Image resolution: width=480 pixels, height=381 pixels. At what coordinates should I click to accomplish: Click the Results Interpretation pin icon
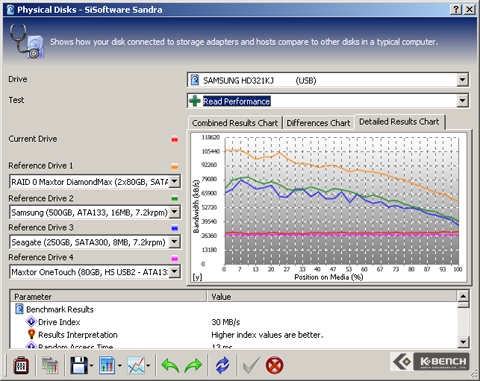(31, 334)
